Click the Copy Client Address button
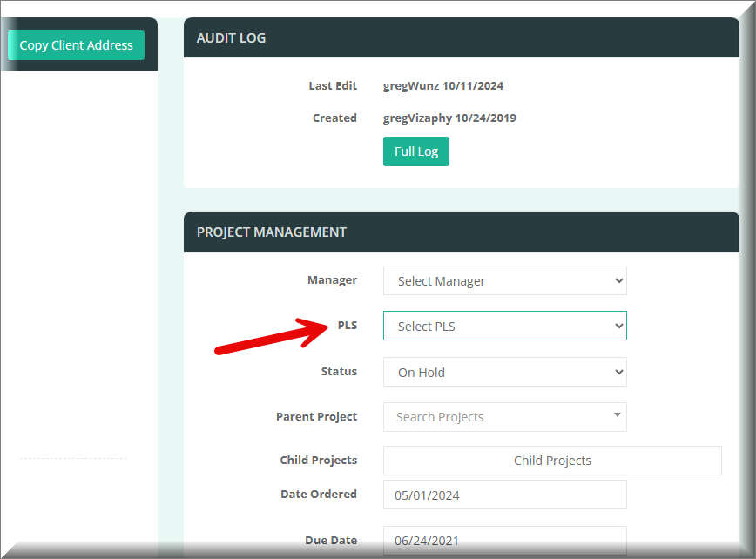 pos(76,45)
